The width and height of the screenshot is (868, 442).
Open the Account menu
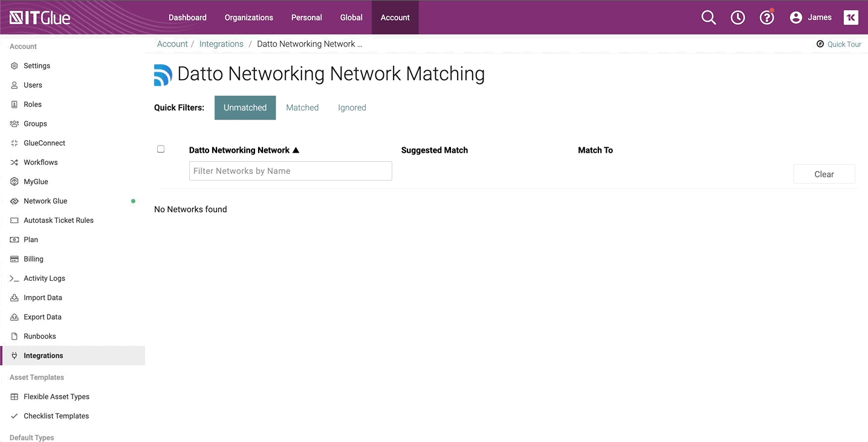pos(395,18)
